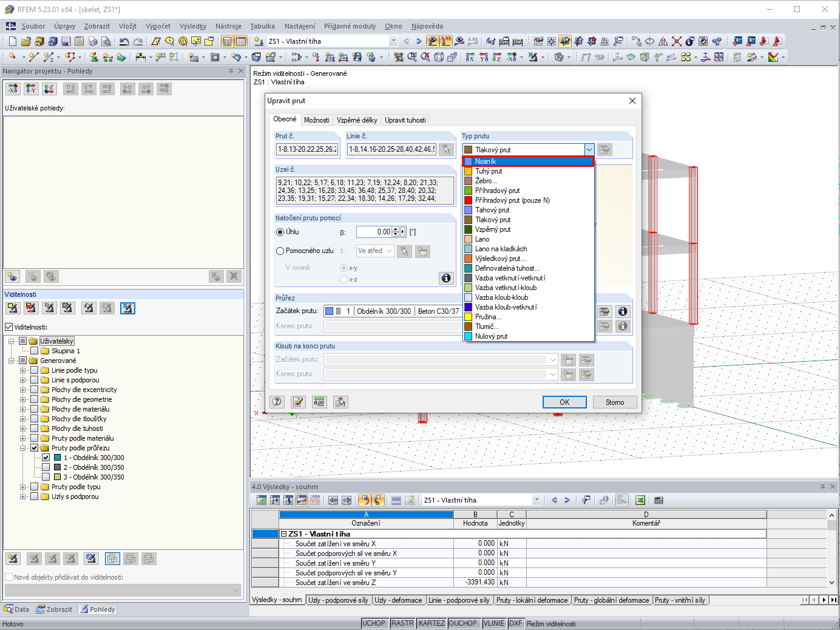Open the Výpočet menu

[x=157, y=26]
